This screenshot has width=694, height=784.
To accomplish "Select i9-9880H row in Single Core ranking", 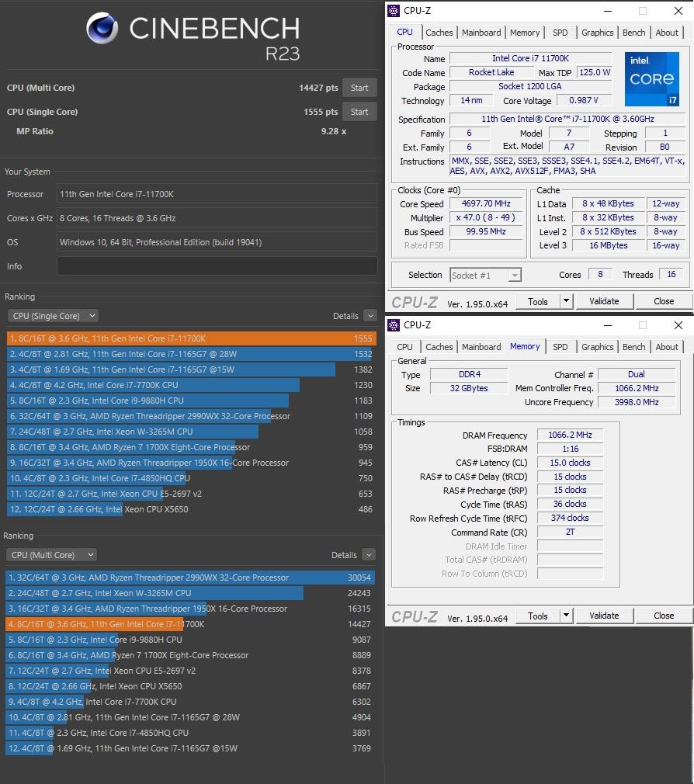I will pos(192,401).
